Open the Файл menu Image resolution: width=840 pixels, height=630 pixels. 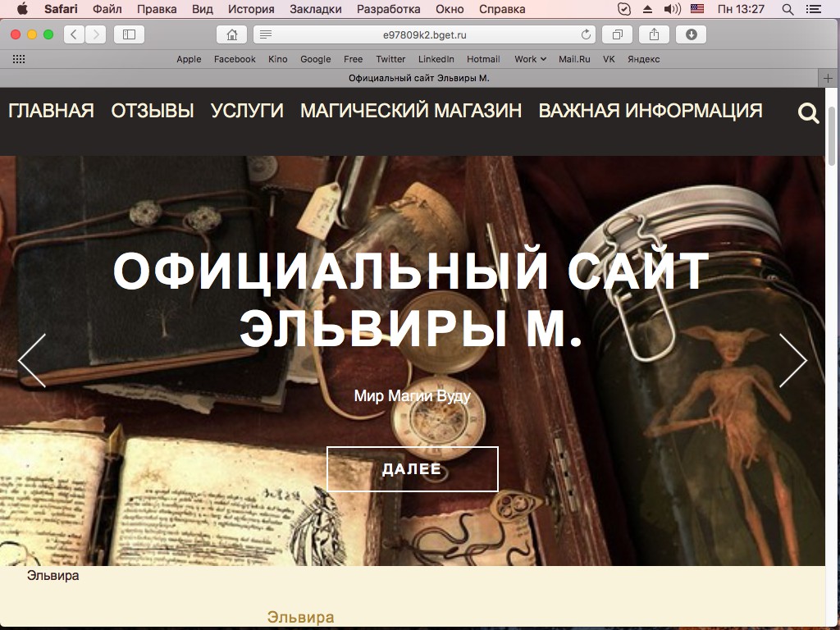107,9
